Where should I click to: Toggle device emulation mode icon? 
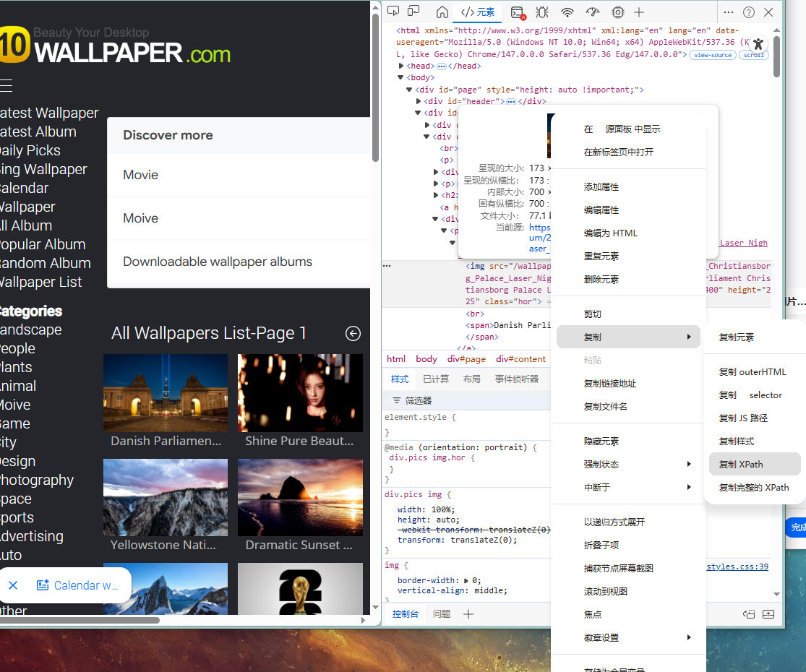click(x=413, y=12)
